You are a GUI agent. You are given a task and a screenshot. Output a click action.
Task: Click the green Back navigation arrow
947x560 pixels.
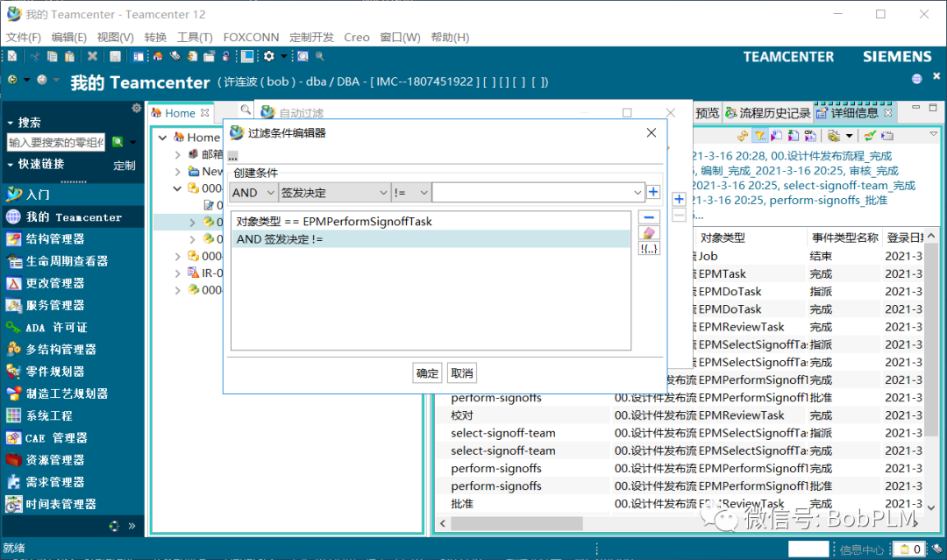(x=12, y=80)
